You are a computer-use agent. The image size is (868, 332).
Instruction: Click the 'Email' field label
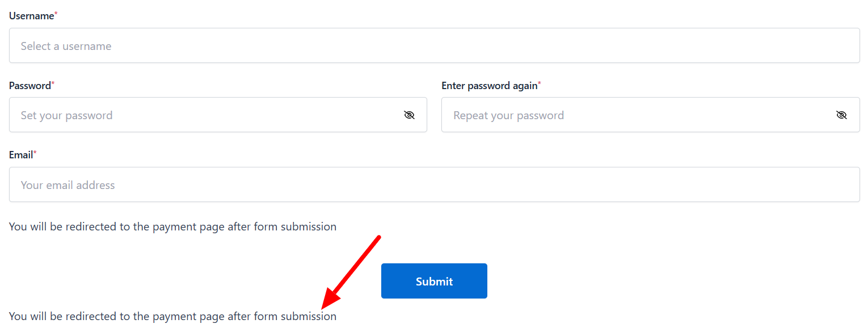tap(20, 155)
